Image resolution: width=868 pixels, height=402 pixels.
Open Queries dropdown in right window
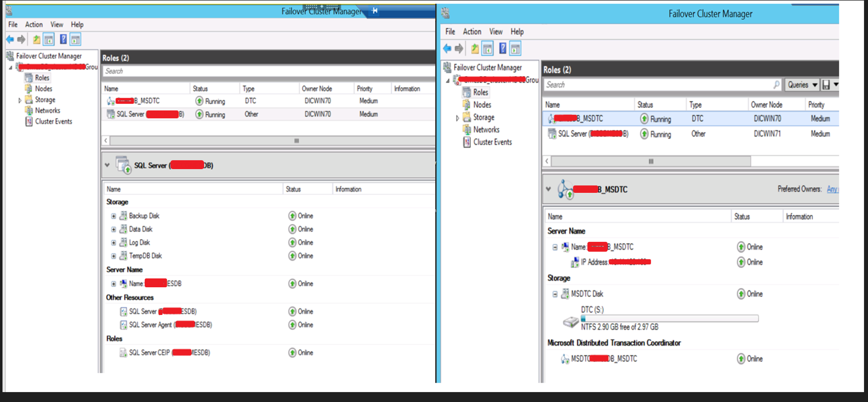(802, 85)
